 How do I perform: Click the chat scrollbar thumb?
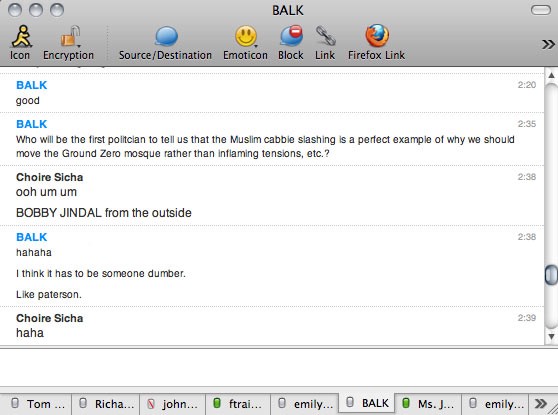pyautogui.click(x=551, y=274)
